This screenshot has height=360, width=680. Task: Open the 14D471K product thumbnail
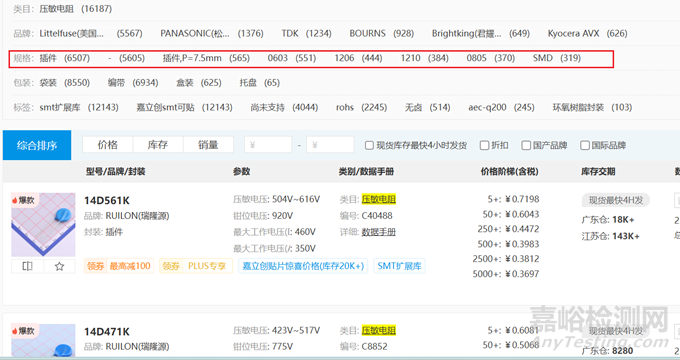(43, 340)
